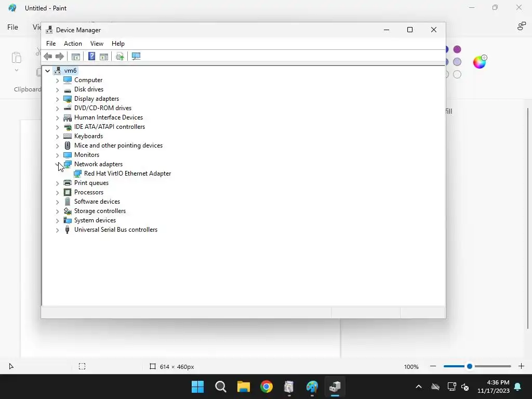Click the blue Help question mark icon

[91, 56]
